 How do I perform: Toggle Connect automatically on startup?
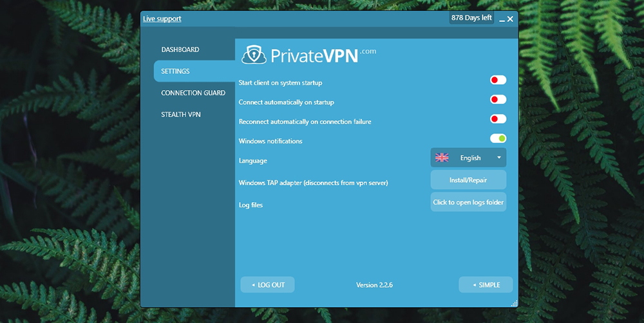[498, 99]
